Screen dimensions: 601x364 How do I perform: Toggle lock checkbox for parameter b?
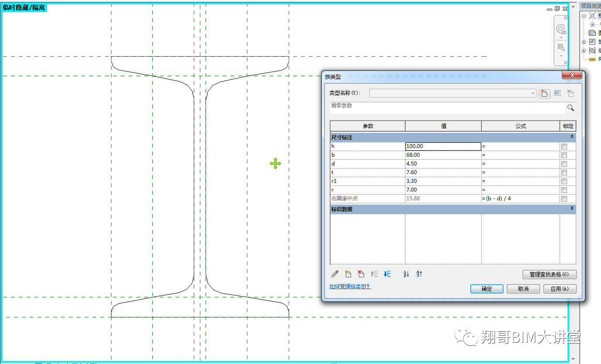[x=564, y=155]
